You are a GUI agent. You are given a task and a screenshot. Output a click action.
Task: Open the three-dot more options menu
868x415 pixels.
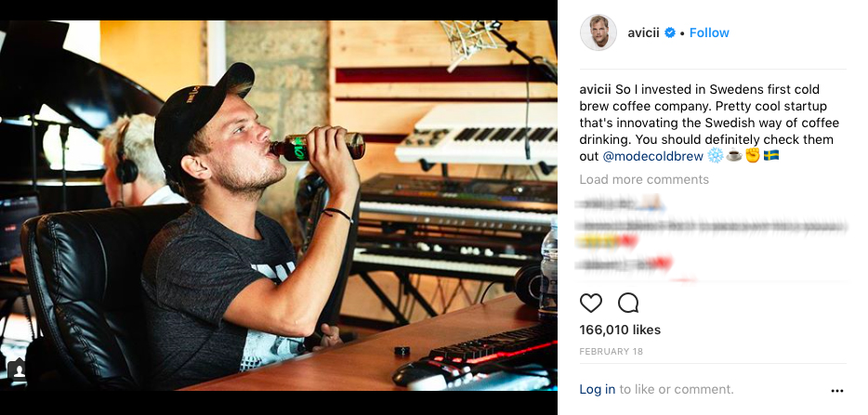coord(836,391)
